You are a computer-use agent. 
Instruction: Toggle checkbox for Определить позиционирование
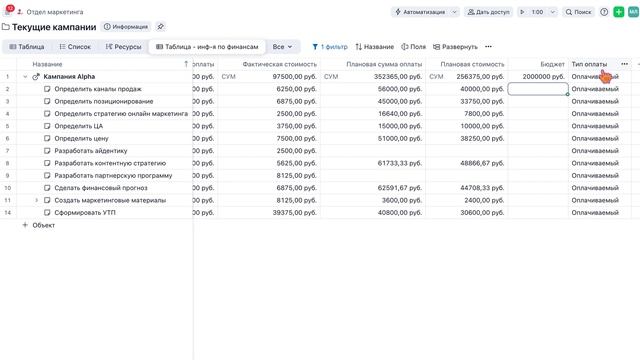click(47, 101)
